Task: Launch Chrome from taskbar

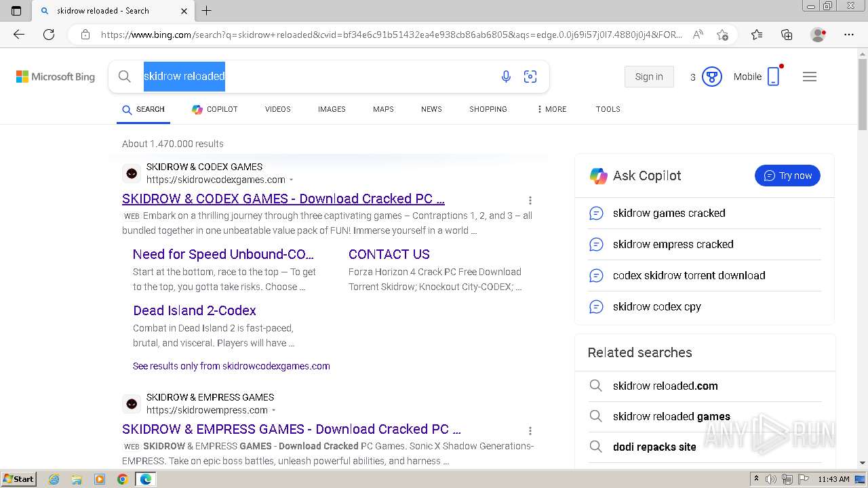Action: pyautogui.click(x=122, y=479)
